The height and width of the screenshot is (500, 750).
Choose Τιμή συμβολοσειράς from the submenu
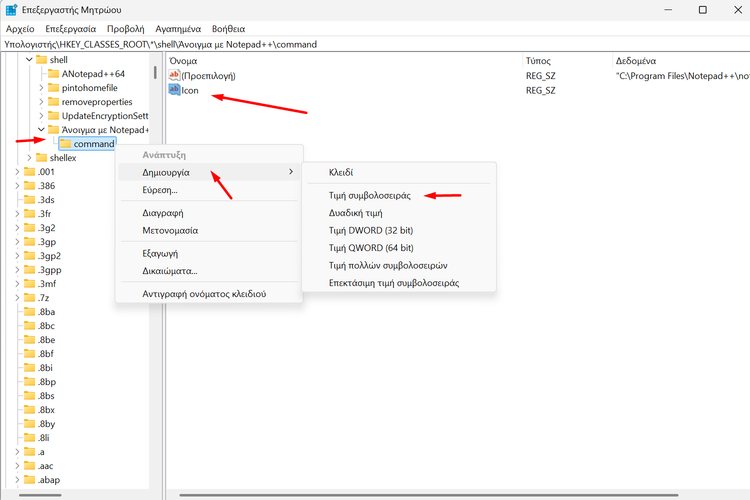[x=369, y=196]
